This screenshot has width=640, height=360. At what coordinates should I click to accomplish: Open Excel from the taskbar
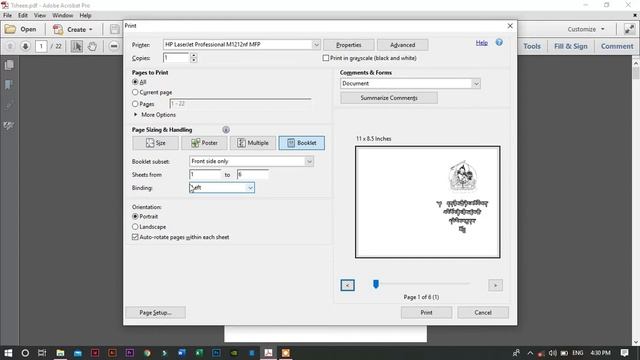[199, 353]
